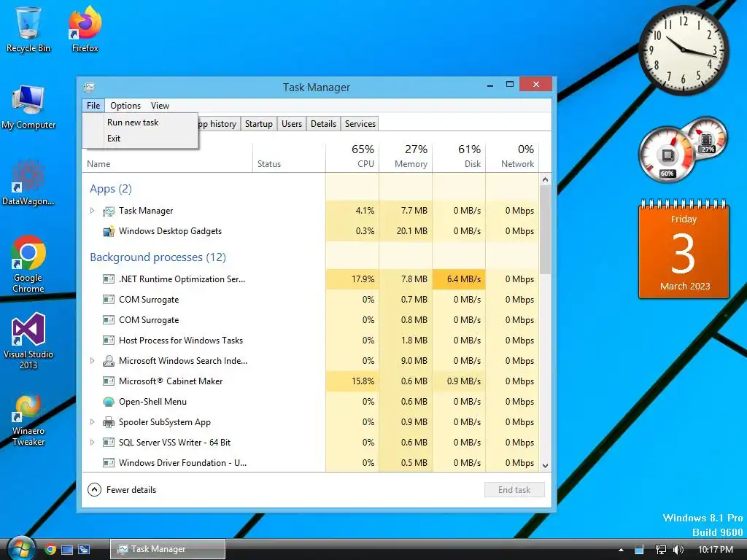
Task: Select the Google Chrome desktop icon
Action: pyautogui.click(x=28, y=264)
